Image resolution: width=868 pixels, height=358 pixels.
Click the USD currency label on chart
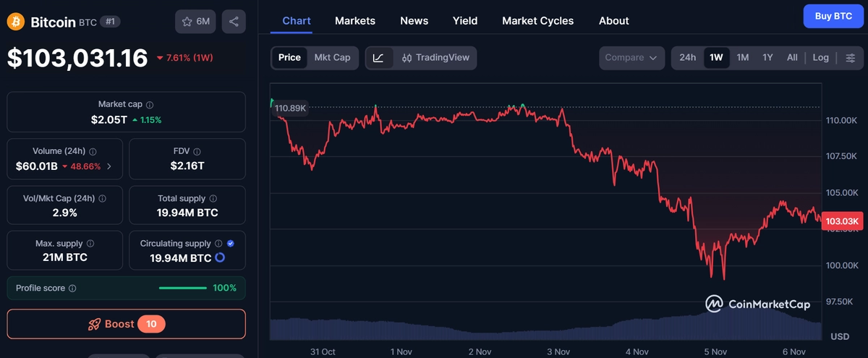(x=840, y=337)
